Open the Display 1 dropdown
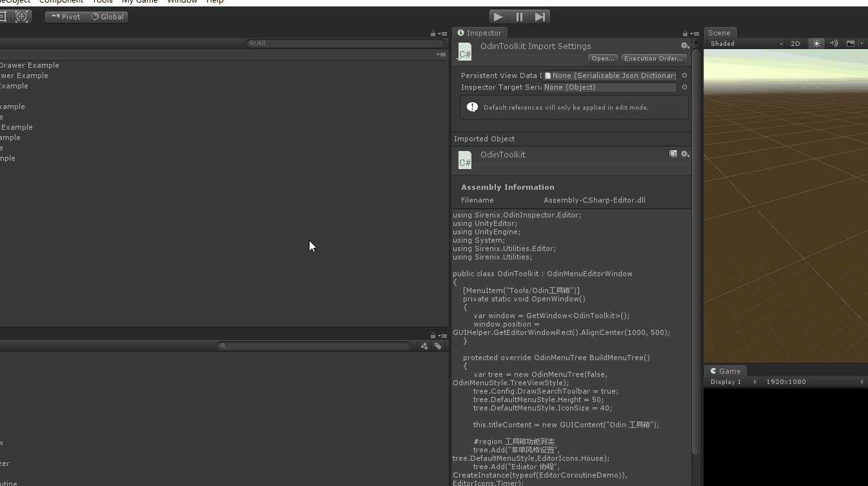Screen dimensions: 868x486 [x=733, y=381]
